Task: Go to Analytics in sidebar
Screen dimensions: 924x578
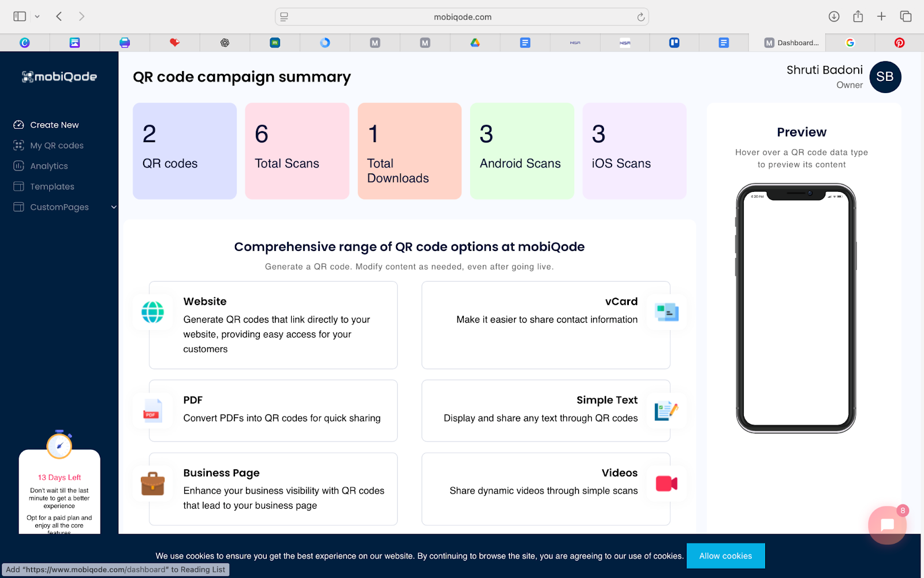Action: click(x=49, y=166)
